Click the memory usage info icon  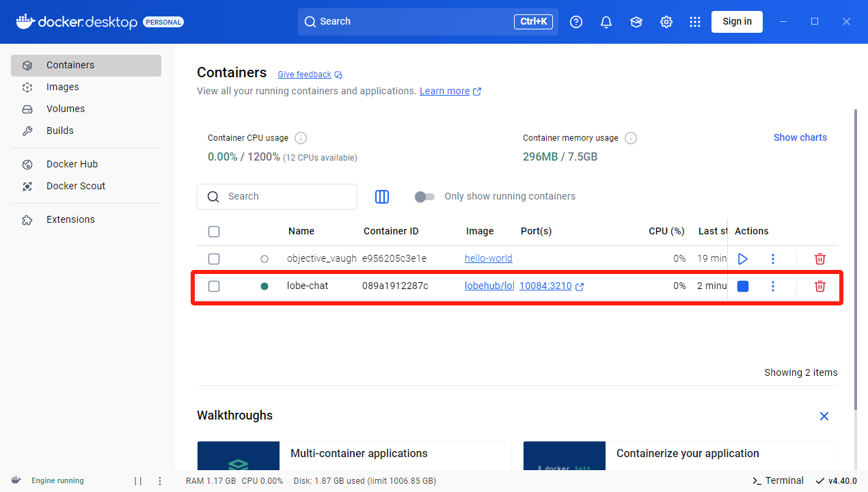[631, 138]
